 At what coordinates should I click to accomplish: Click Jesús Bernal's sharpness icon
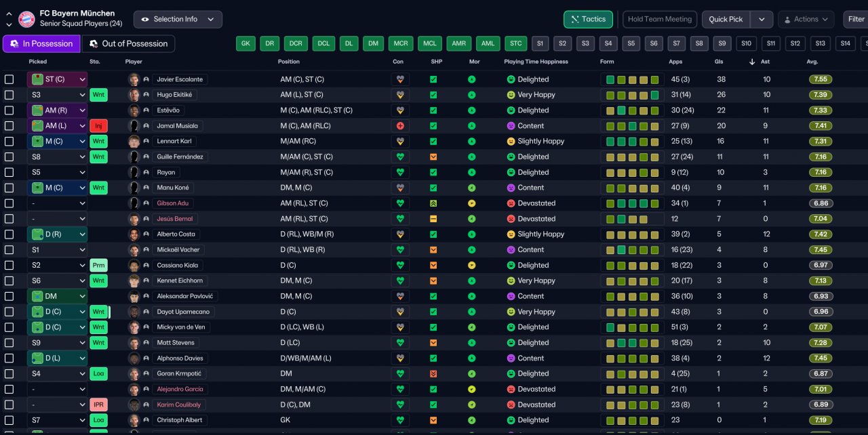pyautogui.click(x=433, y=219)
